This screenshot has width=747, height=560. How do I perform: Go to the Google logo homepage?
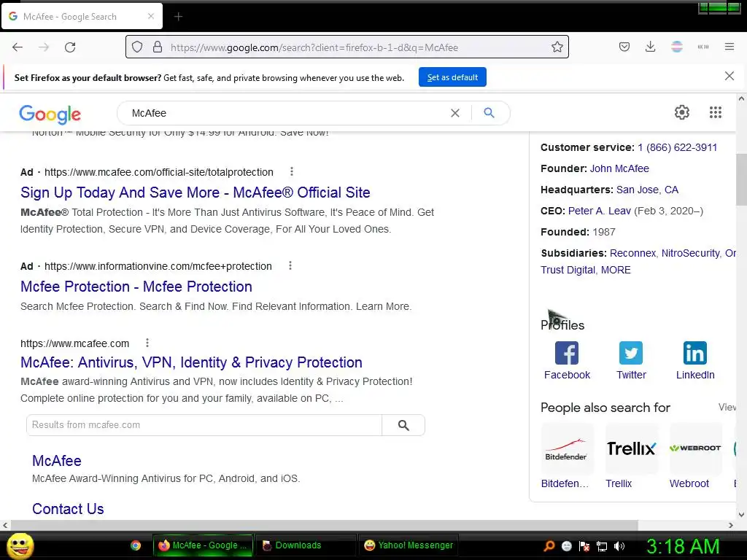[x=50, y=114]
